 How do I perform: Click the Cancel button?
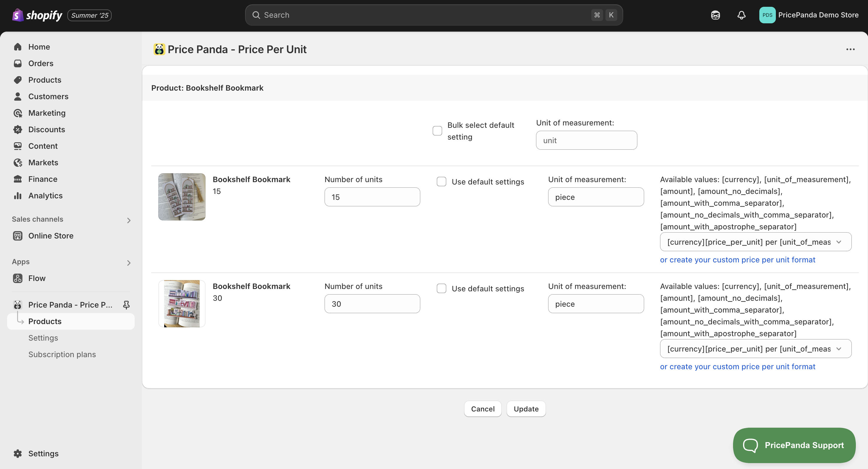pyautogui.click(x=483, y=409)
